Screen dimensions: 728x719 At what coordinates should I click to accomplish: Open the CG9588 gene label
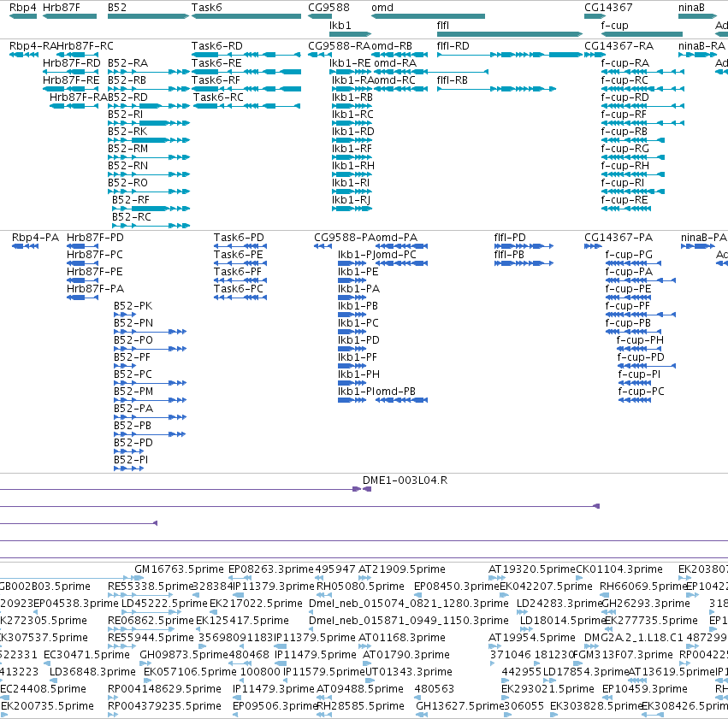328,8
